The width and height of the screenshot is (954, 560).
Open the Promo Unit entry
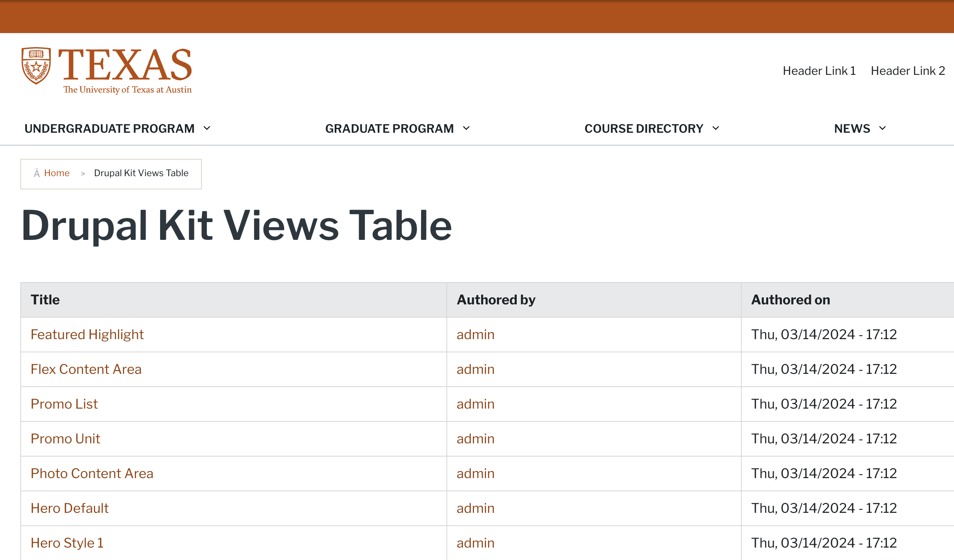pos(65,439)
